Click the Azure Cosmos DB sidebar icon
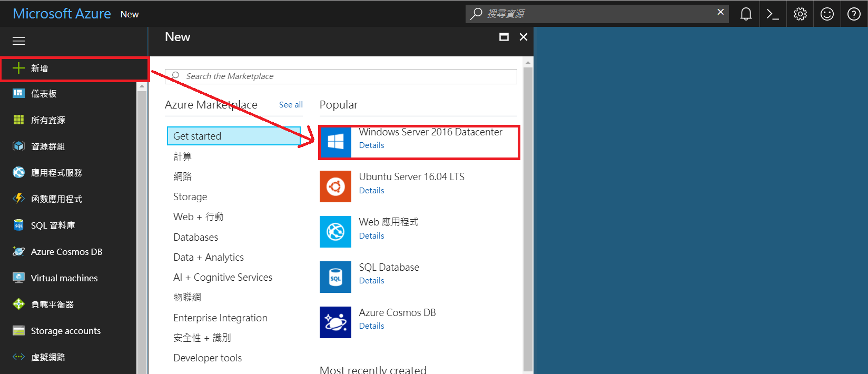This screenshot has width=868, height=374. (18, 251)
